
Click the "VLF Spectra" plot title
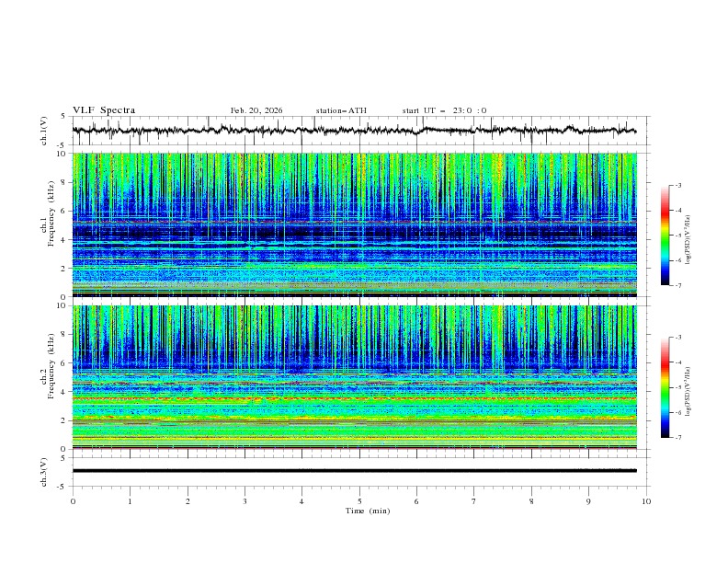(104, 110)
